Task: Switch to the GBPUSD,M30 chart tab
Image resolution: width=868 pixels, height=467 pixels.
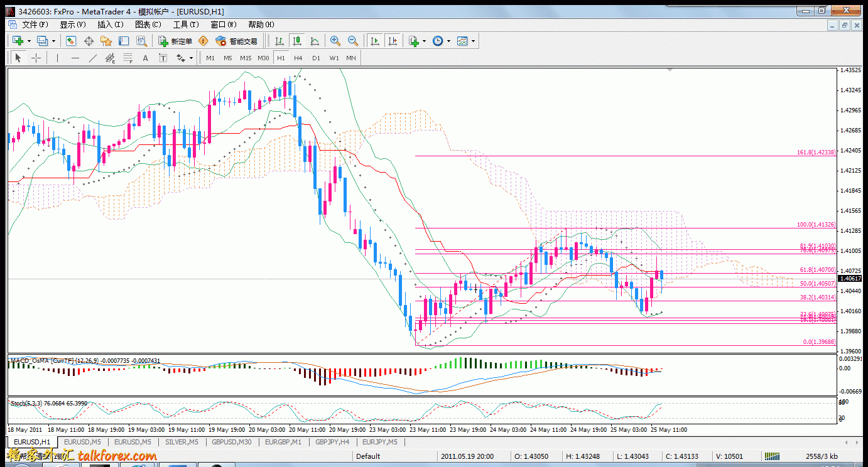Action: pos(232,442)
